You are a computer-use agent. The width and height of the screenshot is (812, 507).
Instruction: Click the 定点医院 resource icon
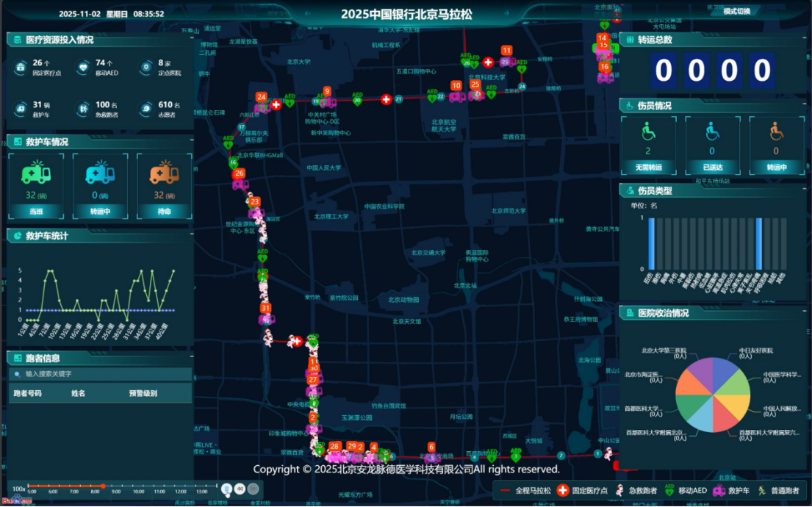145,68
